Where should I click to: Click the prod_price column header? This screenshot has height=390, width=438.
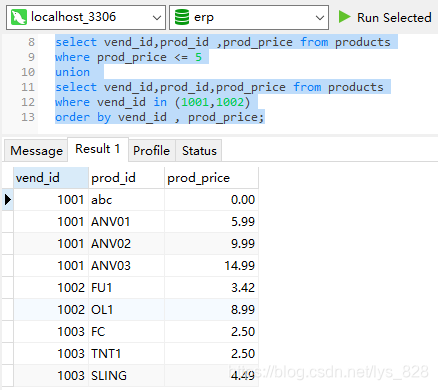click(x=211, y=178)
